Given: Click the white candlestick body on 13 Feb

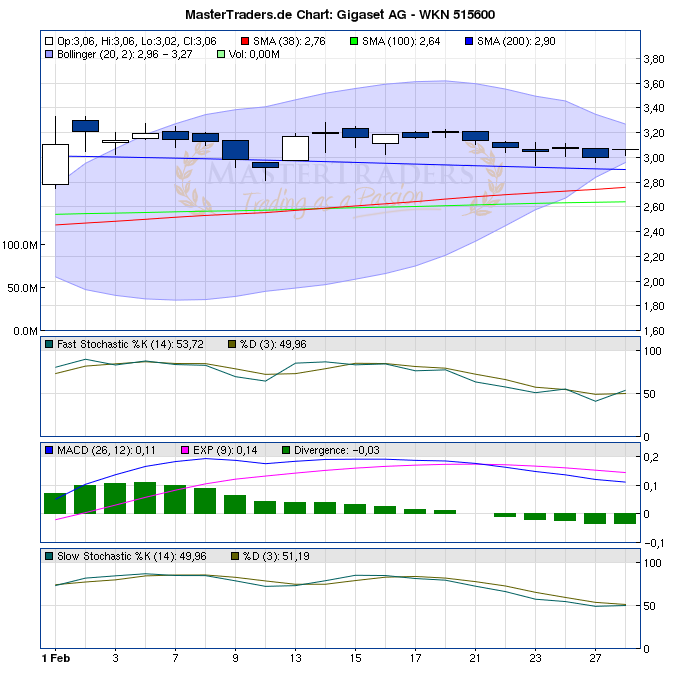Looking at the screenshot, I should [296, 148].
